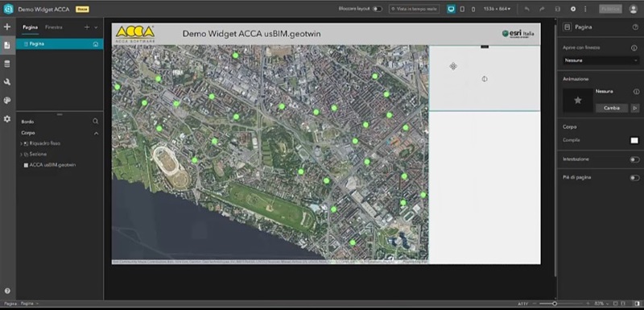Click the Redo arrow
This screenshot has height=310, width=644.
pyautogui.click(x=542, y=9)
